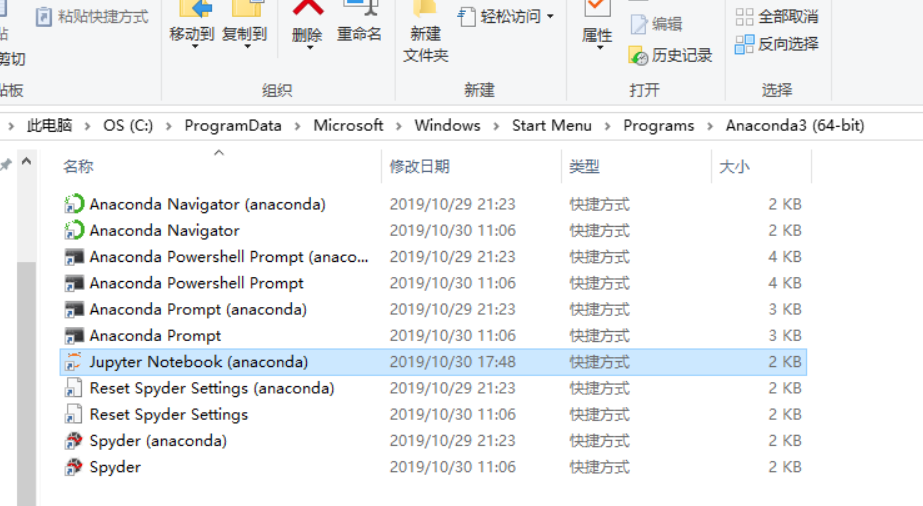Click the Deselect all (全部取消) icon
The height and width of the screenshot is (506, 923).
point(744,16)
